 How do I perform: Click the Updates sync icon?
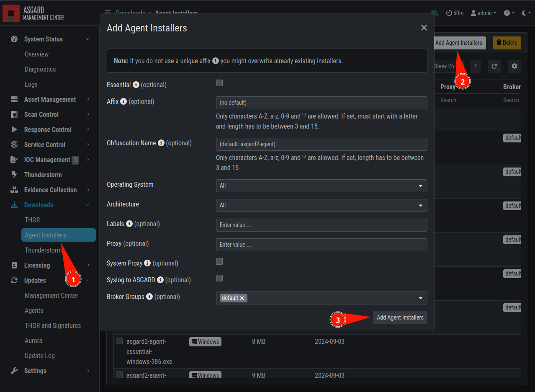14,280
